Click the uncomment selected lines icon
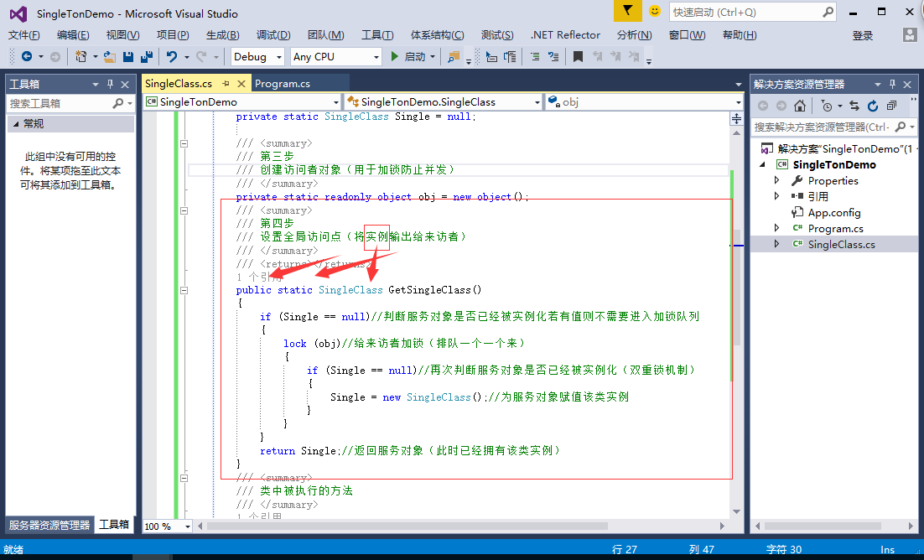This screenshot has height=560, width=924. pos(553,57)
